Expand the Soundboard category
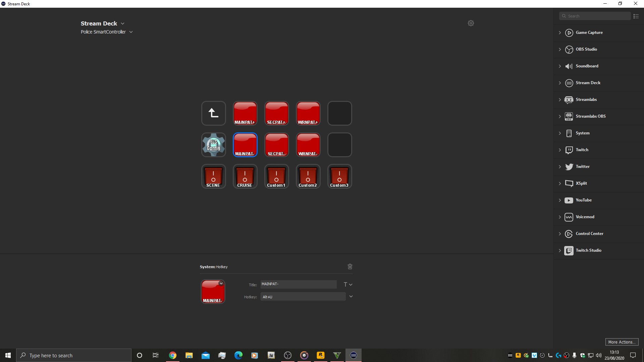Viewport: 644px width, 362px height. pos(560,66)
